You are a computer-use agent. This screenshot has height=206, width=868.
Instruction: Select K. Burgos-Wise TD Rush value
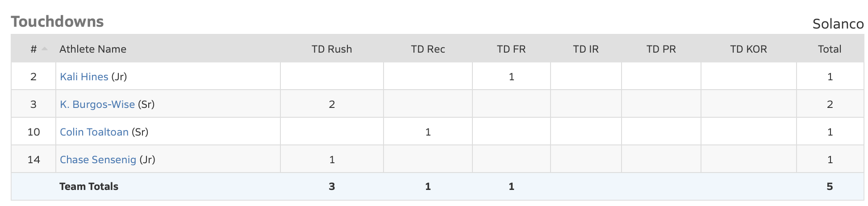point(332,104)
